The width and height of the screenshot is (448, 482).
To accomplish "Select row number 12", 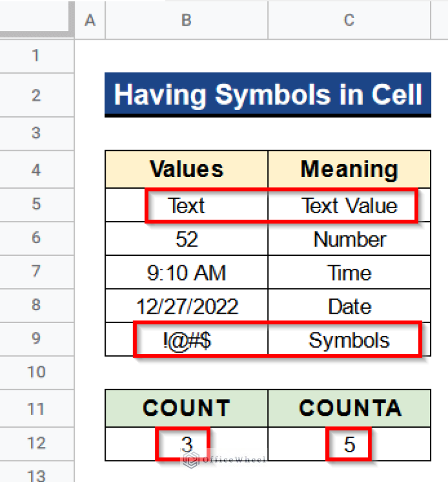I will [37, 443].
